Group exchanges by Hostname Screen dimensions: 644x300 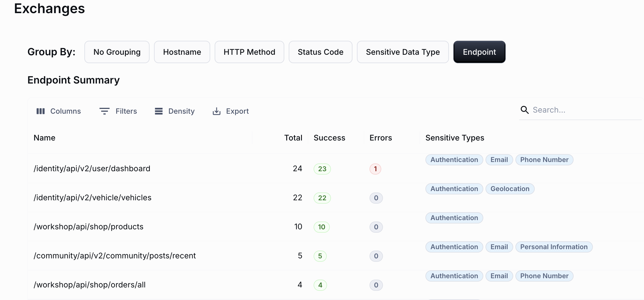click(x=182, y=52)
